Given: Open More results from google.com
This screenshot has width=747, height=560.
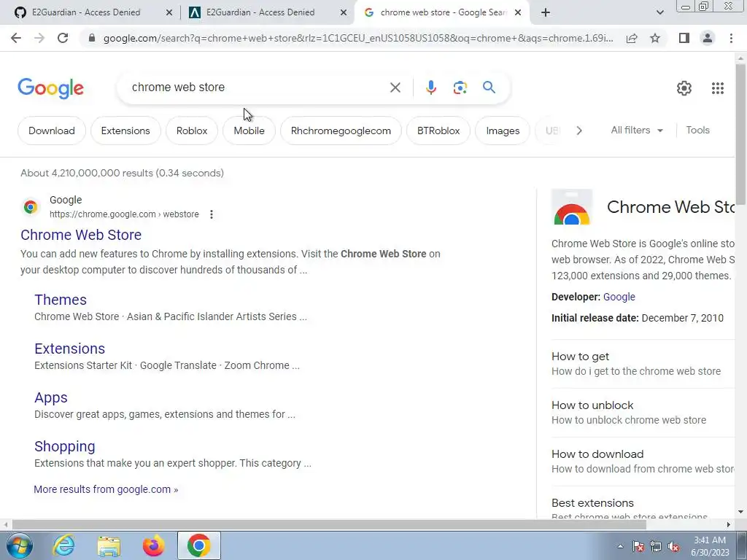Looking at the screenshot, I should pyautogui.click(x=106, y=489).
